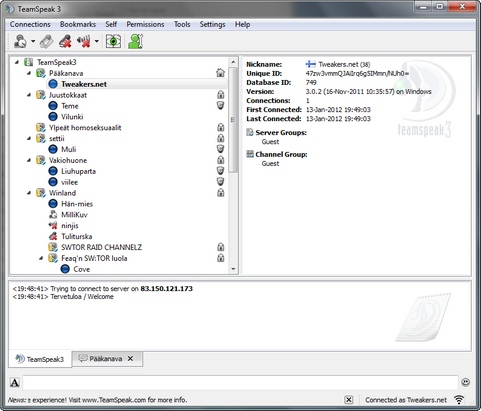Click the lock icon on Ylpeät homoseksuaalit row
The width and height of the screenshot is (481, 411).
[x=220, y=127]
